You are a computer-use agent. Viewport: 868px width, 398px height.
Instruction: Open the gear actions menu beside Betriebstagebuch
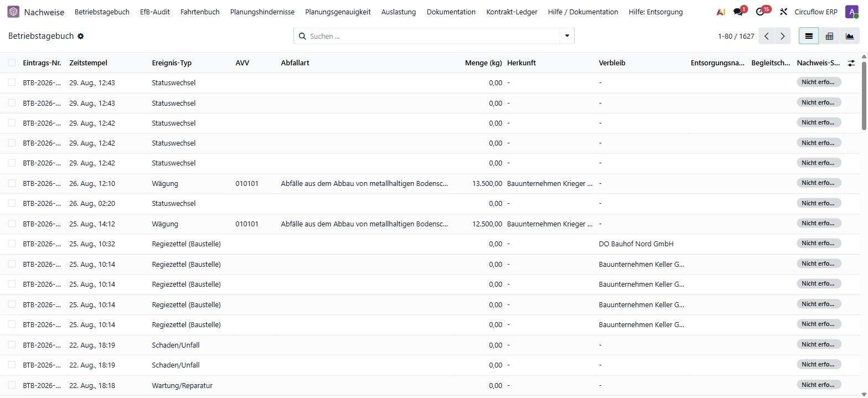click(80, 36)
